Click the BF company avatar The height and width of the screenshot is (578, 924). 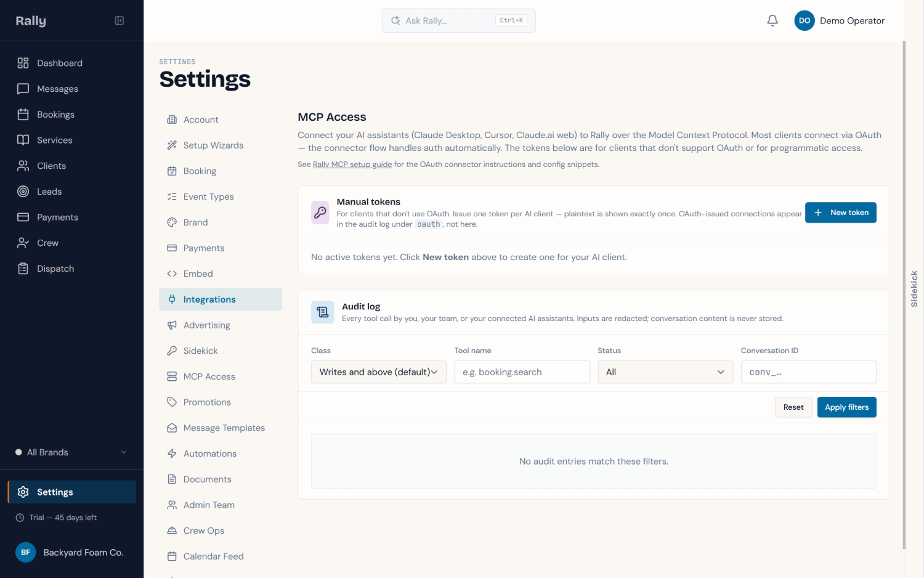pos(26,552)
